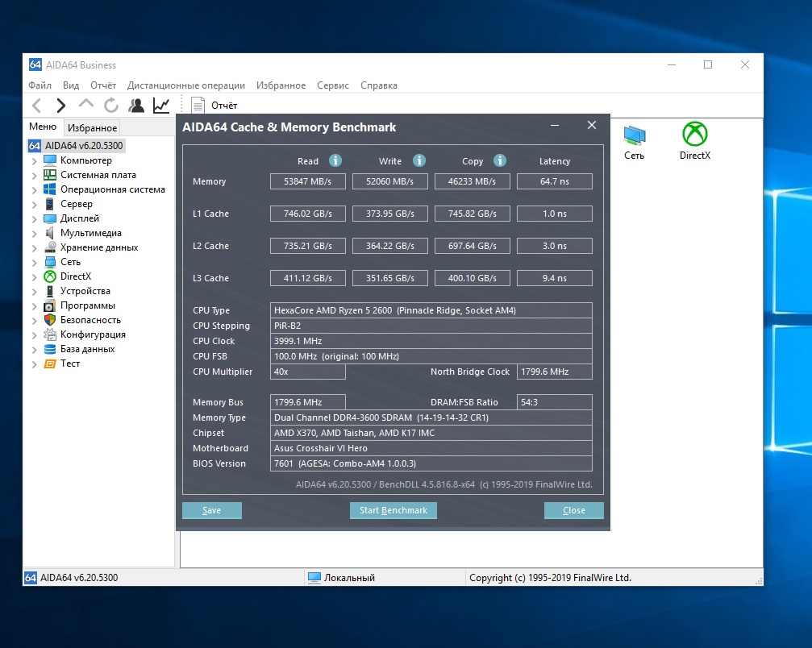This screenshot has width=812, height=648.
Task: Refresh using the circular arrow toolbar icon
Action: pos(110,106)
